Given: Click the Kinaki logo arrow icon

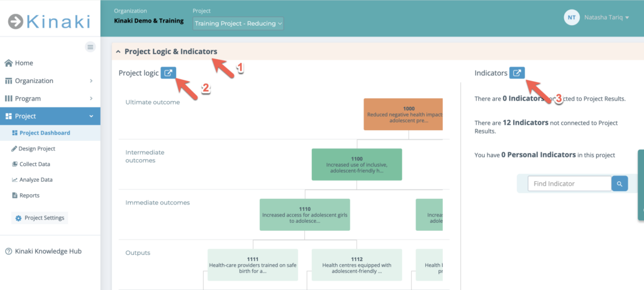Looking at the screenshot, I should pyautogui.click(x=15, y=21).
